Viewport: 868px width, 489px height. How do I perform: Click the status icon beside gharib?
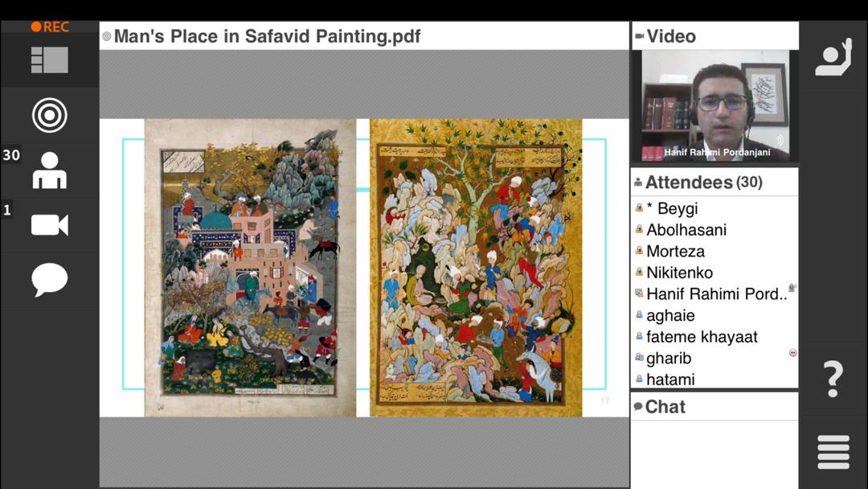[792, 353]
